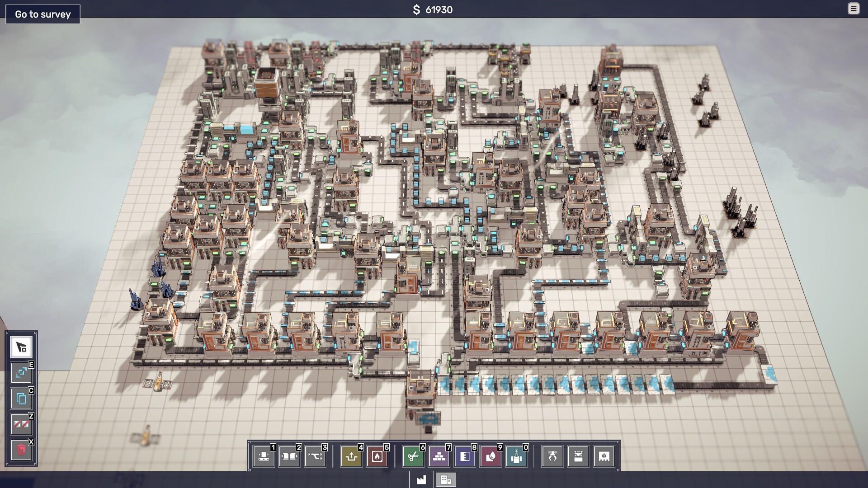Select the copy tool with hotkey C
The image size is (868, 488).
tap(21, 399)
